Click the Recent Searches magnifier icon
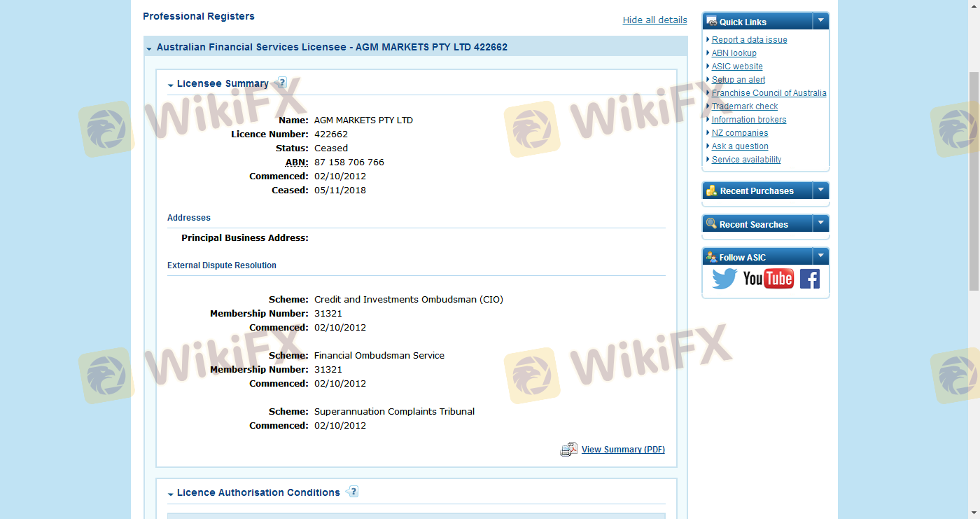980x519 pixels. point(711,224)
